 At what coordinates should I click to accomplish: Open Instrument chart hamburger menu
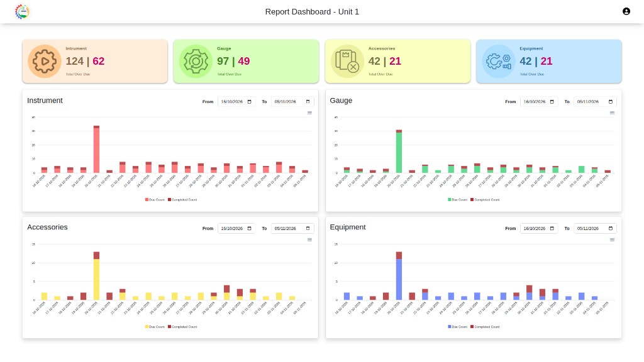309,113
